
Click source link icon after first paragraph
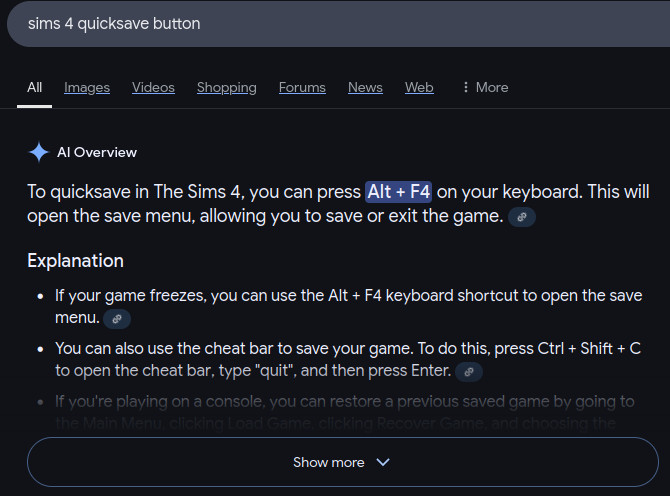point(522,216)
